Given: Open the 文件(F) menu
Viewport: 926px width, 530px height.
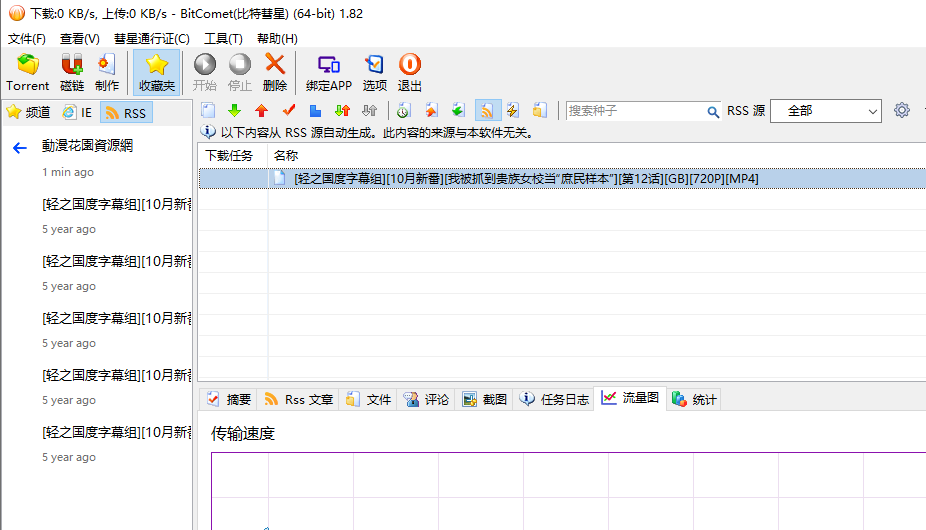Looking at the screenshot, I should tap(27, 38).
